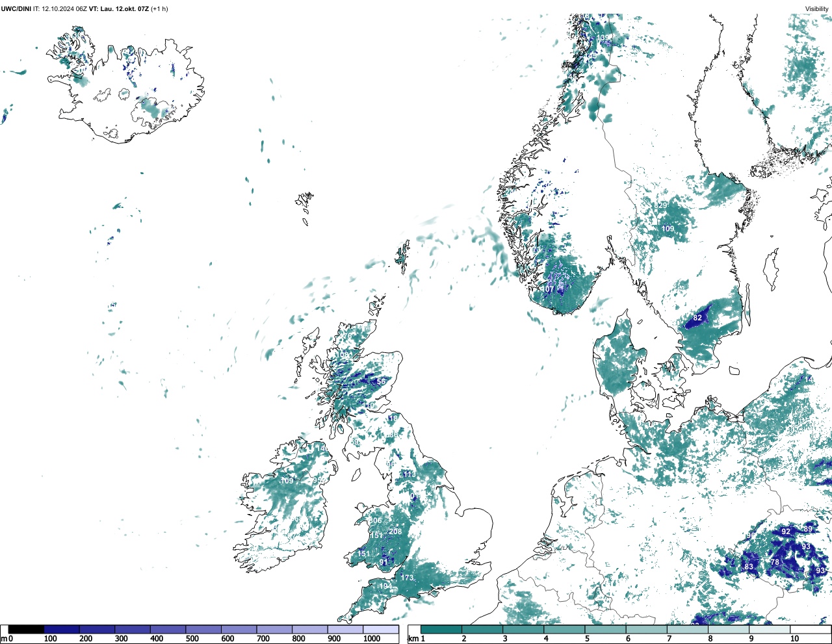Screen dimensions: 832x644
Task: Click the '82' visibility value in Sweden
Action: 697,318
